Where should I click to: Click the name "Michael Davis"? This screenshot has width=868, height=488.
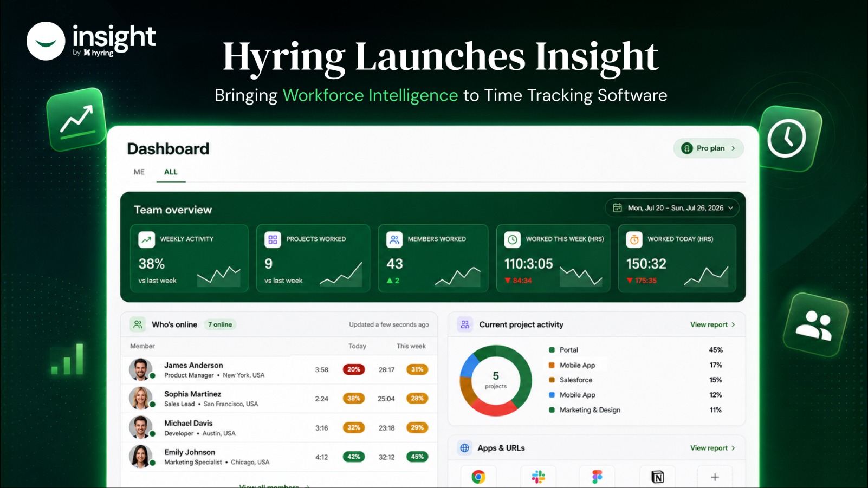189,423
